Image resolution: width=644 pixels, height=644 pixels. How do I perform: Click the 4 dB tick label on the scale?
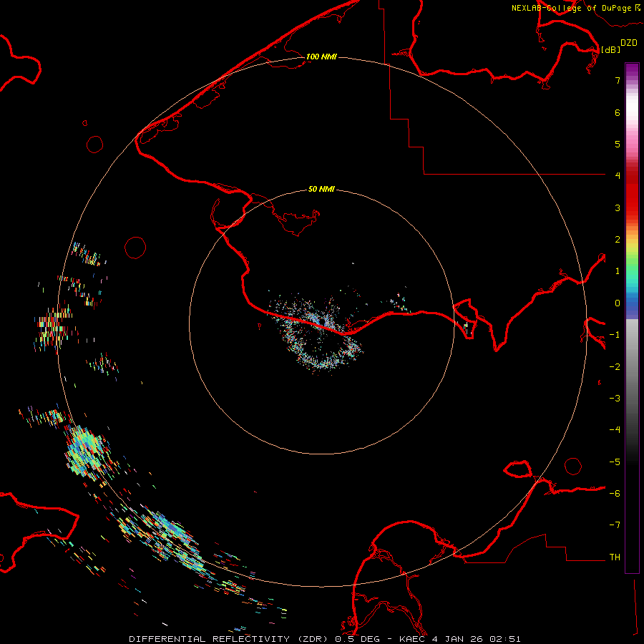[617, 175]
